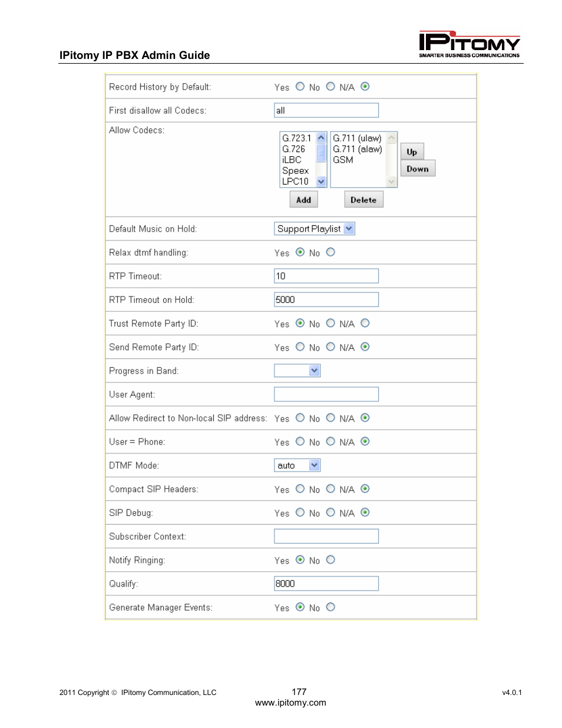
Task: Select N/A for Compact SIP Headers
Action: pyautogui.click(x=365, y=489)
